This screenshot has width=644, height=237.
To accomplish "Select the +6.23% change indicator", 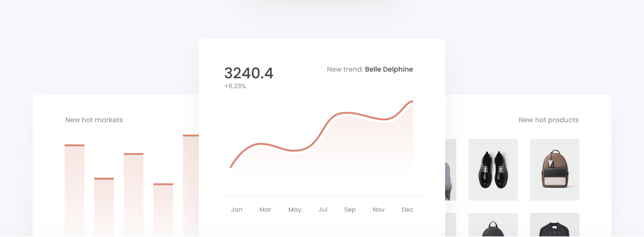I will click(235, 86).
